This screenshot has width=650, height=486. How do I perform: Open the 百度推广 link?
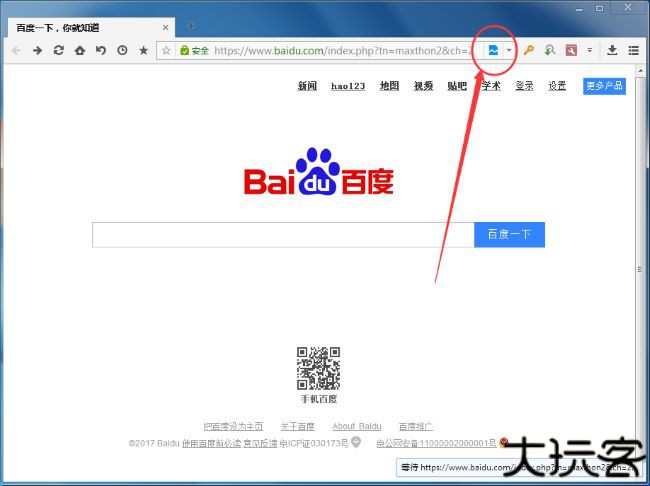pyautogui.click(x=415, y=426)
